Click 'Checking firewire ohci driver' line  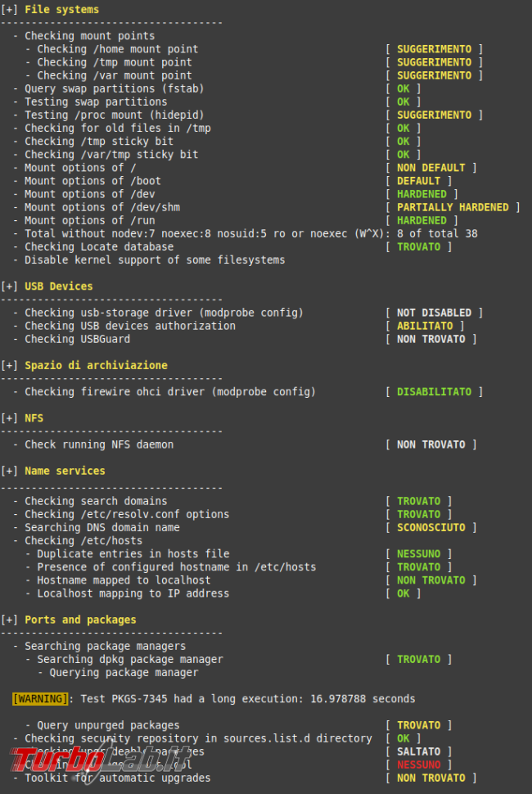pos(170,391)
